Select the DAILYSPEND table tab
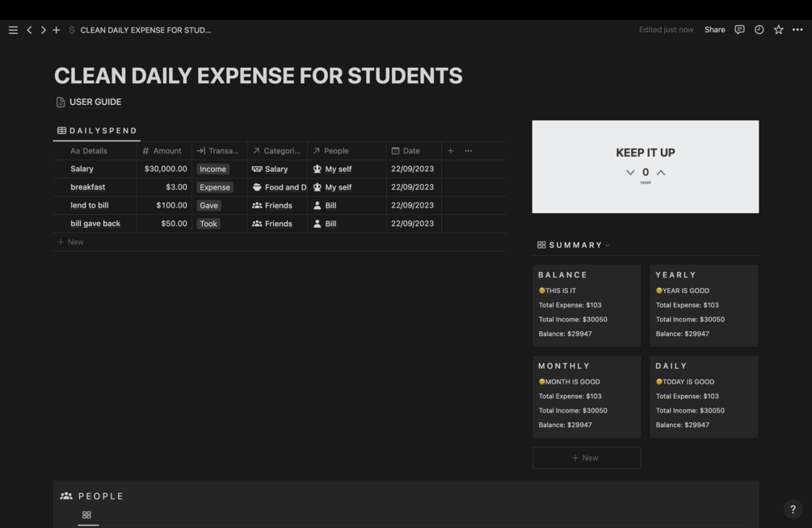Image resolution: width=812 pixels, height=528 pixels. [x=97, y=131]
